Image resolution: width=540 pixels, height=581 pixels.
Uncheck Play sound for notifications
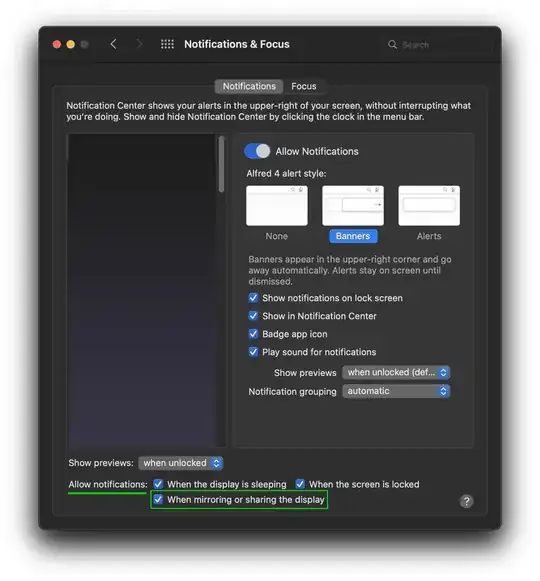click(253, 352)
